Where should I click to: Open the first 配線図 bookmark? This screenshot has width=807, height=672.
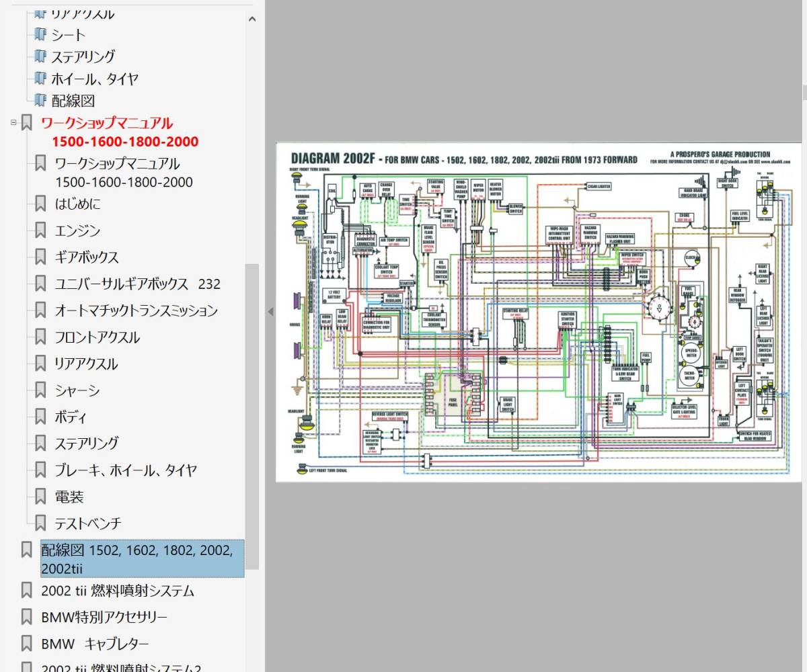coord(73,101)
